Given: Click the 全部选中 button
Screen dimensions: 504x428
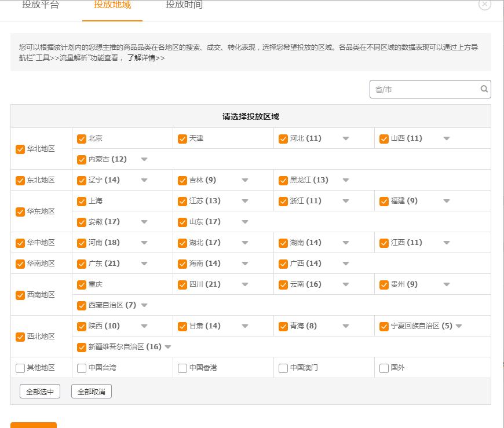Looking at the screenshot, I should pyautogui.click(x=40, y=392).
